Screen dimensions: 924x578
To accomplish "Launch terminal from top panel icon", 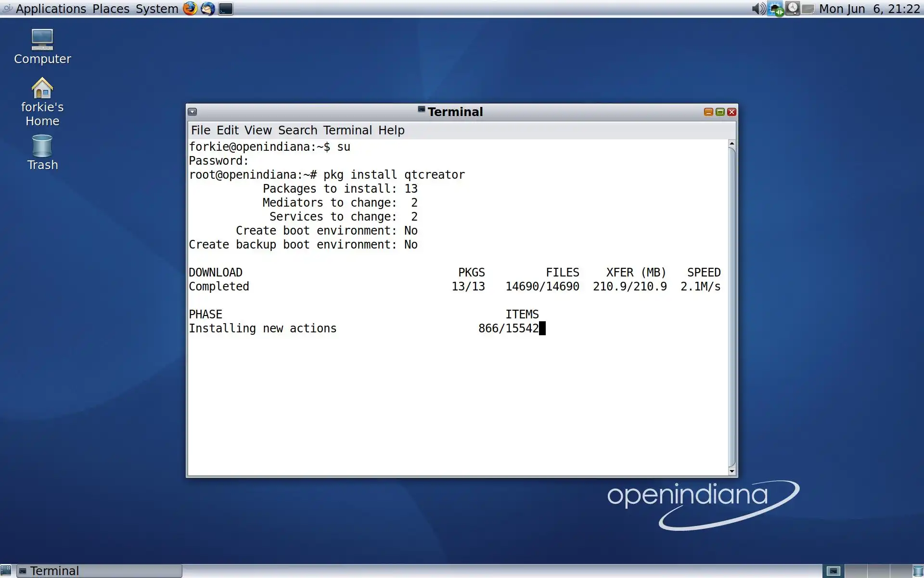I will 225,9.
